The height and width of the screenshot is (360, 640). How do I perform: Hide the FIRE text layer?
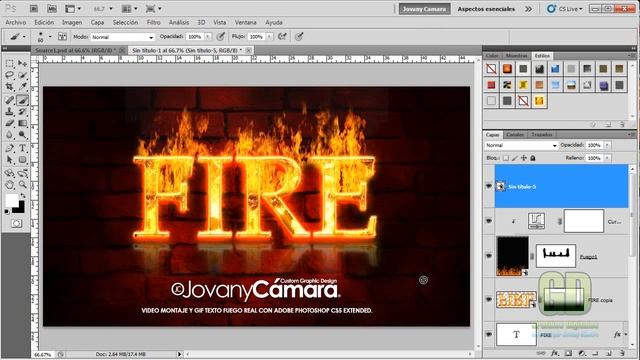click(x=489, y=334)
